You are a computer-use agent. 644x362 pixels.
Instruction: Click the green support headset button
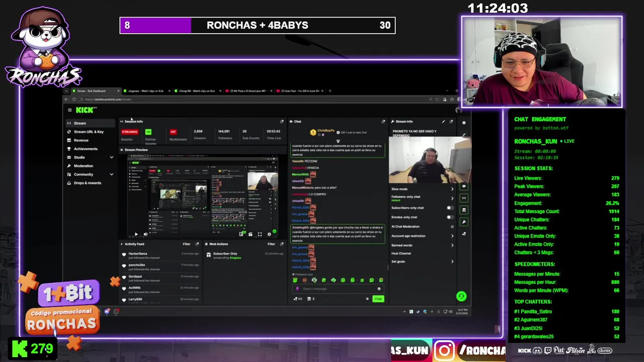(x=461, y=296)
